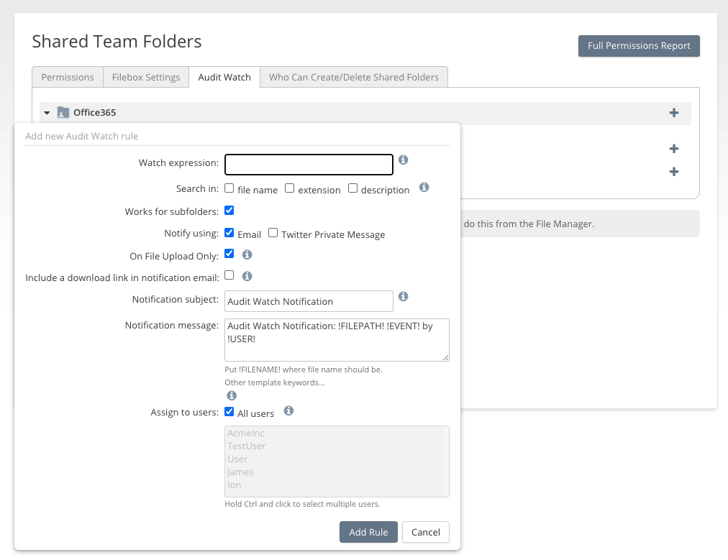Viewport: 728px width, 560px height.
Task: Click info icon next to Watch expression field
Action: tap(404, 160)
